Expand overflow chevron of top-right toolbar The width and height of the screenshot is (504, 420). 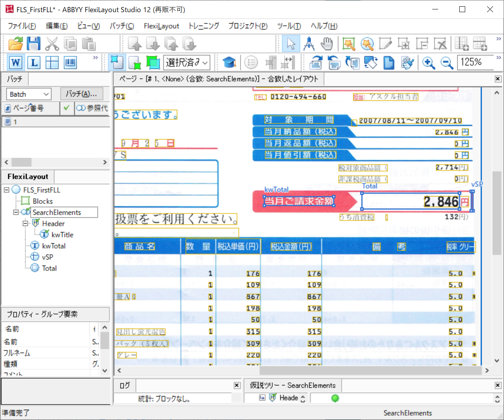499,38
